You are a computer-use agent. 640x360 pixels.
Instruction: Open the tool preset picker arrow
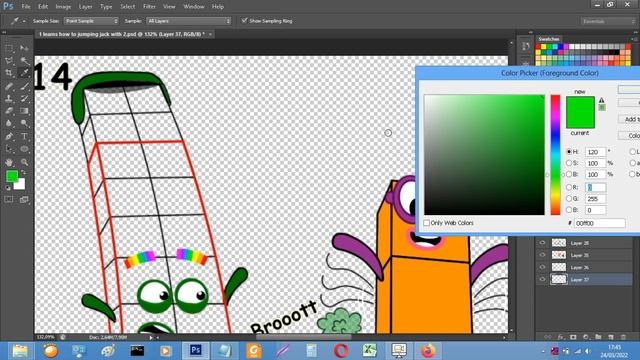click(24, 21)
